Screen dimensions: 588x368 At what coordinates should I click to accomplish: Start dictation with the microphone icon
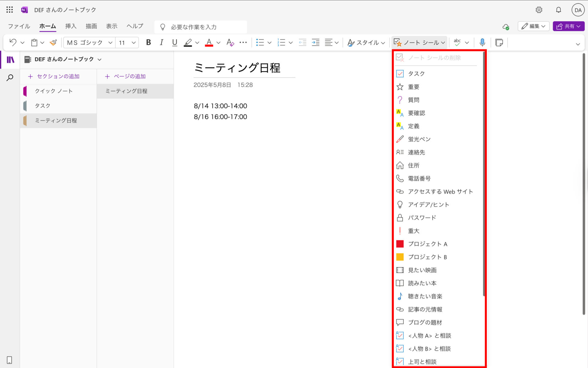[482, 42]
